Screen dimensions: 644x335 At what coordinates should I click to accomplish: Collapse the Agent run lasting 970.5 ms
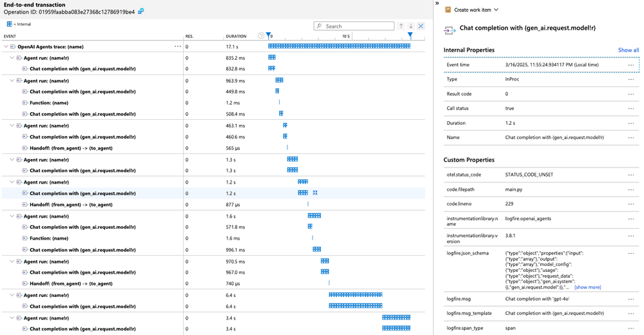click(12, 262)
